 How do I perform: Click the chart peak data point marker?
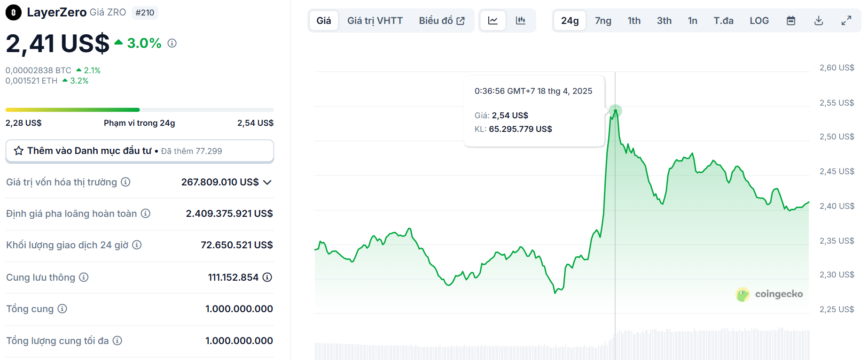point(615,111)
